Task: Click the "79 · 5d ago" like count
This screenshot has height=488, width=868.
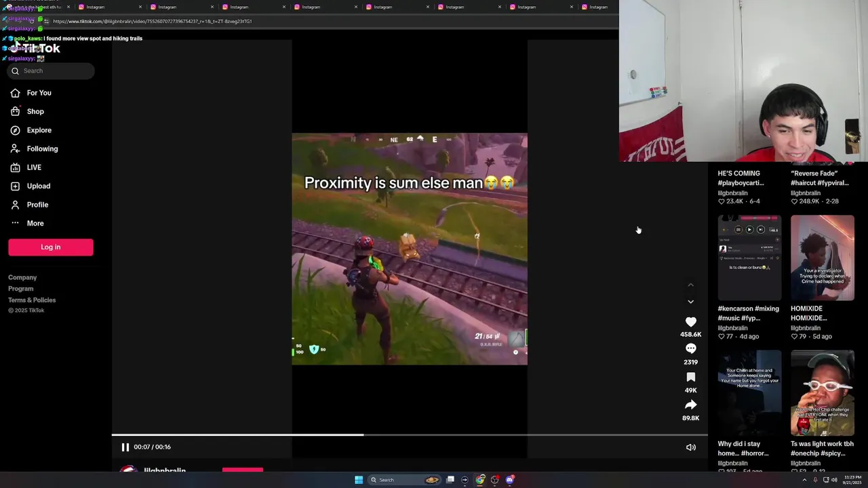Action: coord(811,336)
